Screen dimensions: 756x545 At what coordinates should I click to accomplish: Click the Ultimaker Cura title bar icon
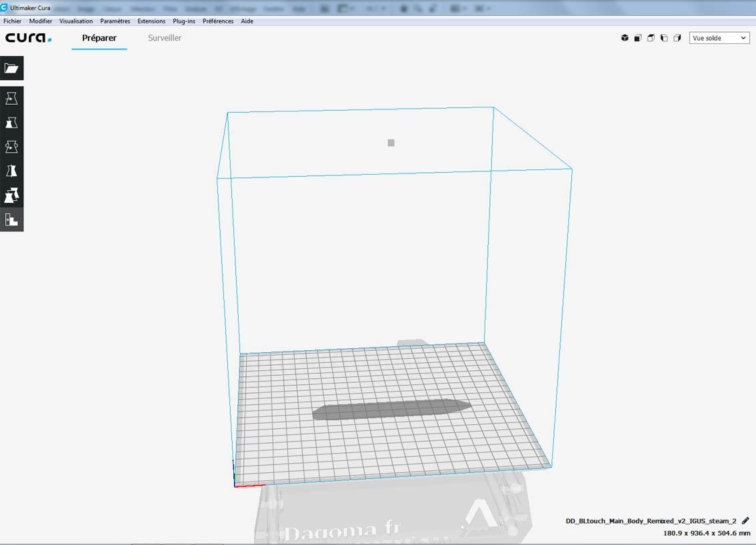(x=5, y=8)
